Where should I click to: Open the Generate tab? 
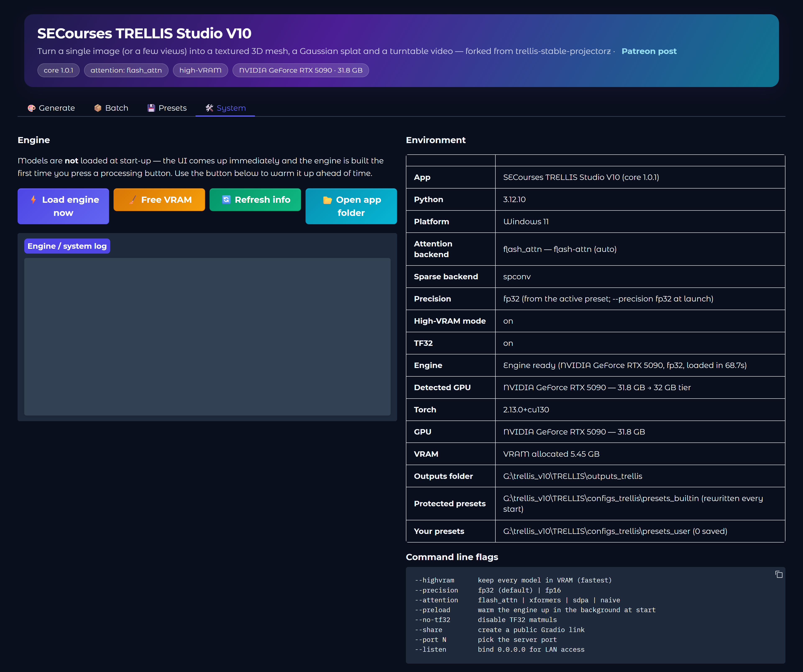click(51, 108)
